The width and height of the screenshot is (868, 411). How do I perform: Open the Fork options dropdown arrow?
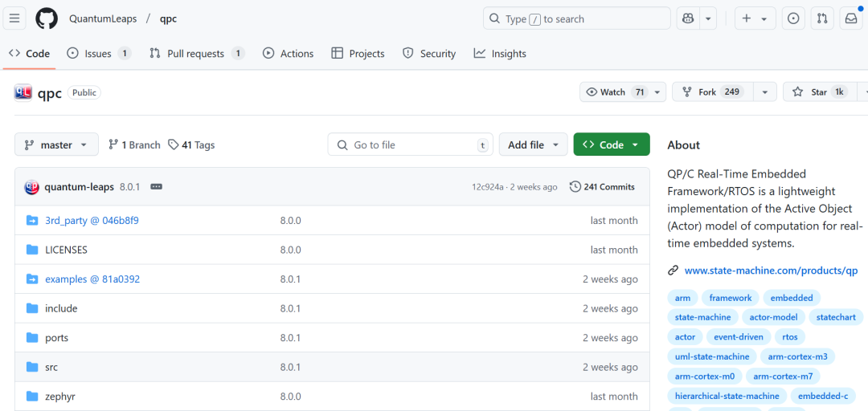(x=764, y=92)
